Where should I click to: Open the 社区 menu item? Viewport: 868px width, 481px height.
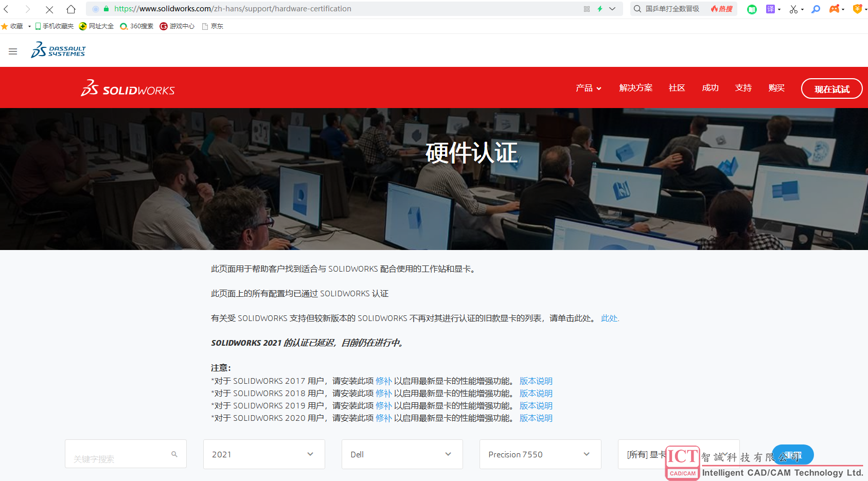pyautogui.click(x=677, y=88)
